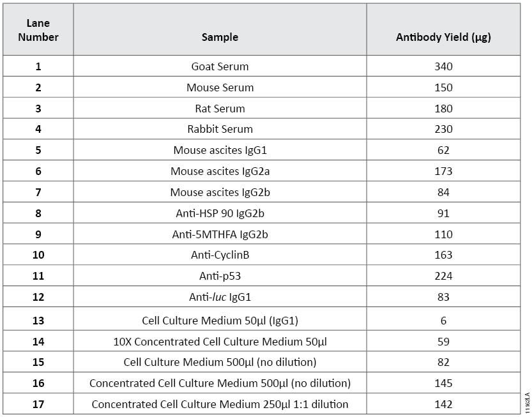
Task: Select Mouse ascites IgG2a cell
Action: (220, 171)
